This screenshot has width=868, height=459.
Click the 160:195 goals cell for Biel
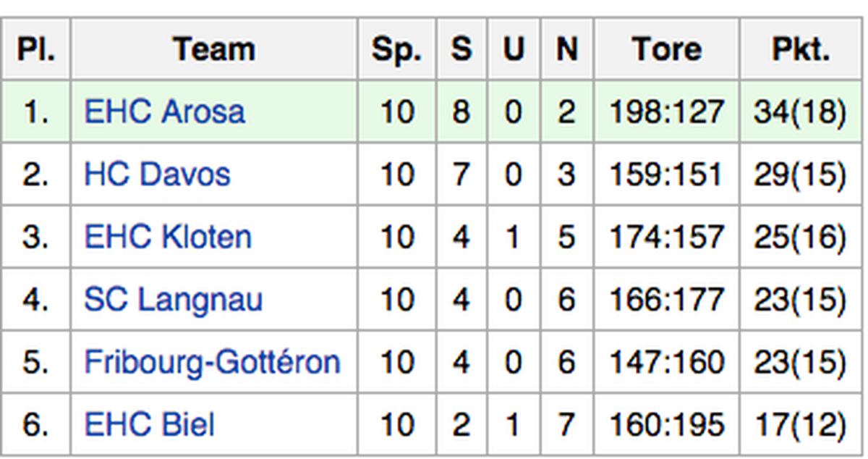tap(667, 424)
